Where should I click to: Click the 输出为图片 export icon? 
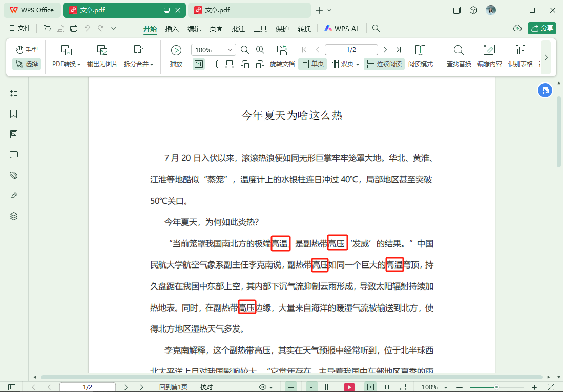(x=102, y=50)
